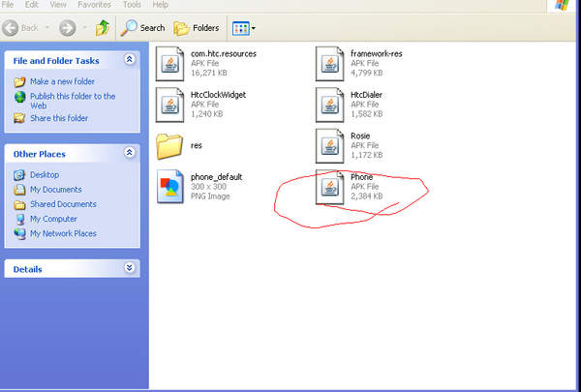Select the HtcClockWidget APK file icon

click(169, 105)
